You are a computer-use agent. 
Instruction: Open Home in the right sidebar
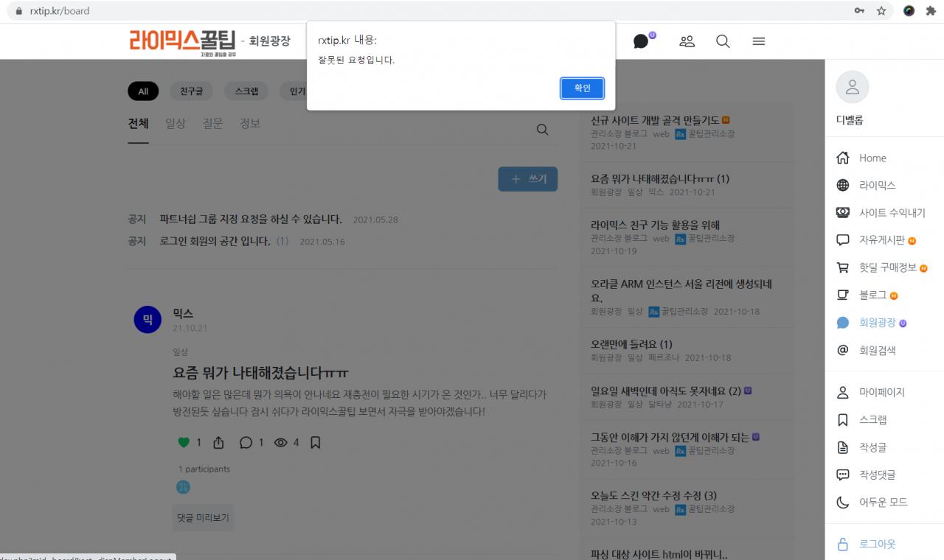point(872,158)
